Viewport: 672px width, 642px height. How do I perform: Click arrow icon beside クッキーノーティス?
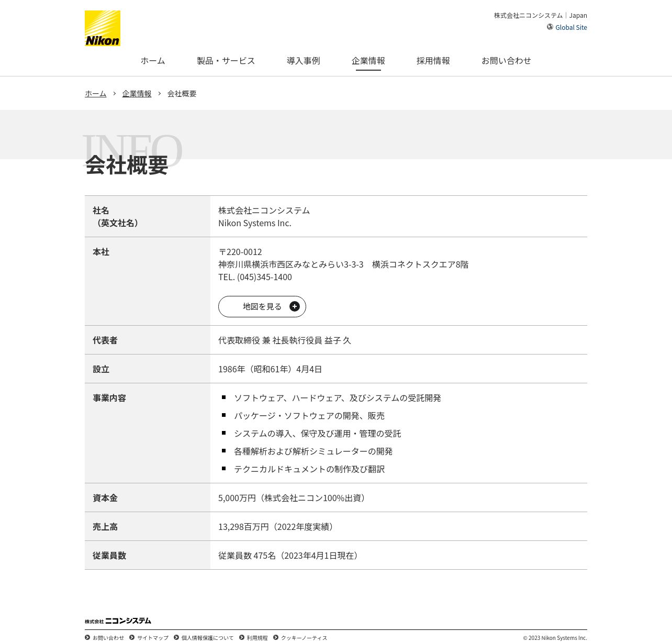point(276,637)
